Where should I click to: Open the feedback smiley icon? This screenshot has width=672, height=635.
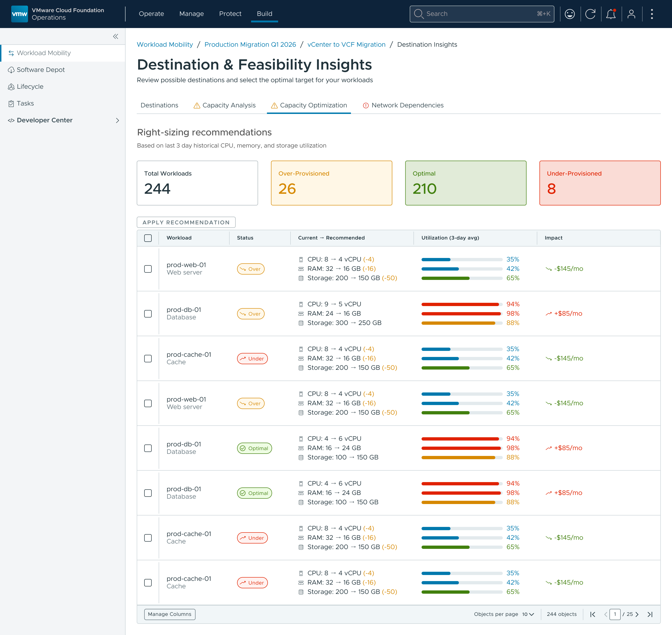[570, 14]
